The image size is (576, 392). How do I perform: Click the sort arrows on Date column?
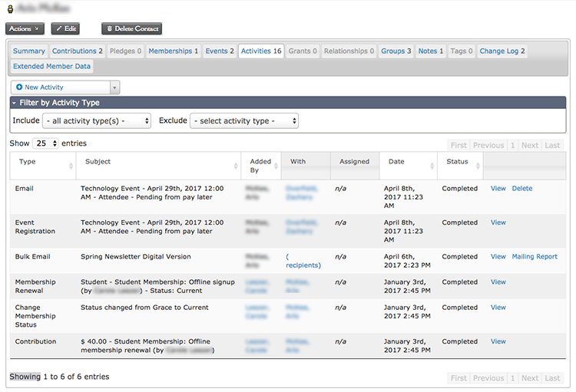[432, 166]
